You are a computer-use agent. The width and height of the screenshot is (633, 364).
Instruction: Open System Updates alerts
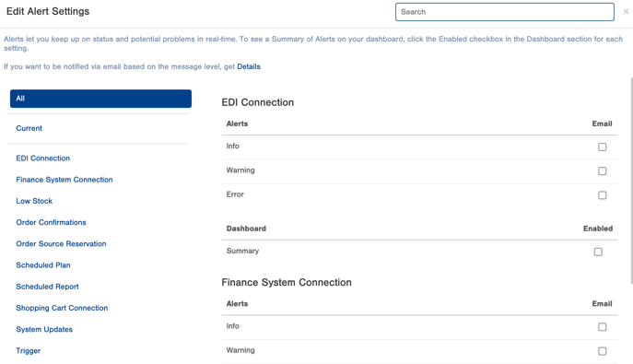(x=44, y=329)
